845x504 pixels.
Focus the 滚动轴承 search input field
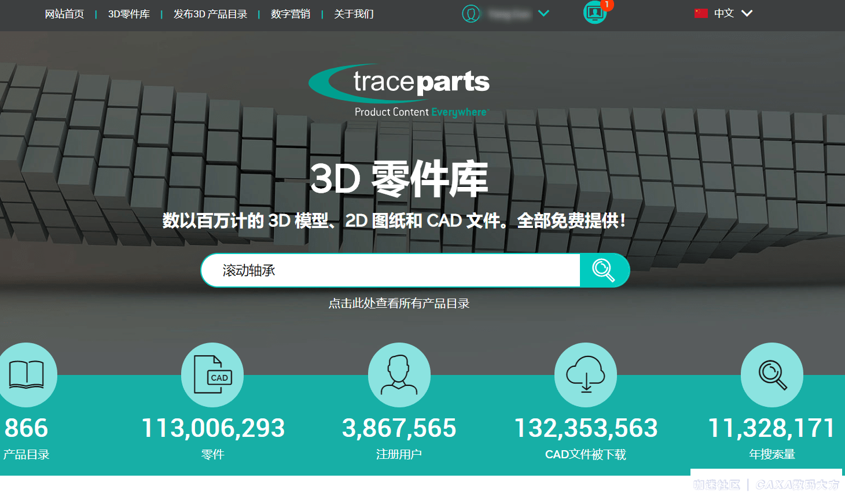391,270
